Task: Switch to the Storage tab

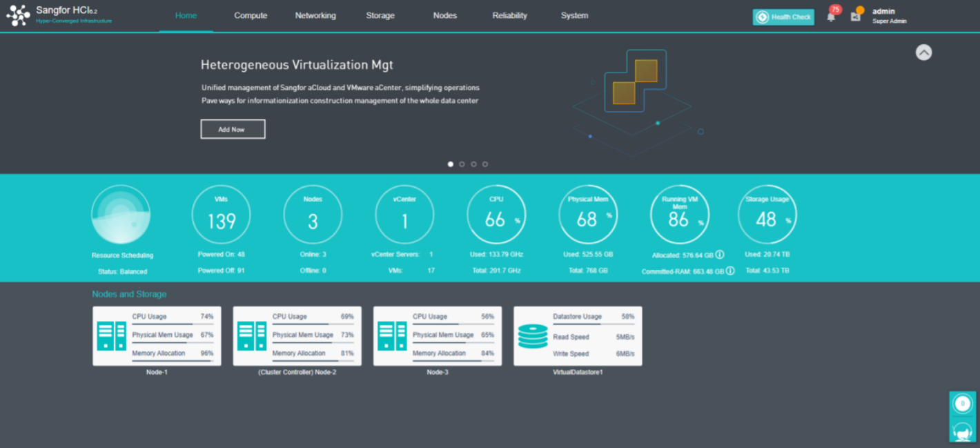Action: (380, 16)
